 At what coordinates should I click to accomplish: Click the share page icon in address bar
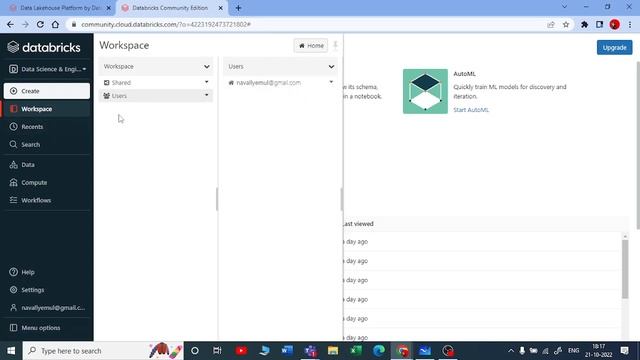click(551, 24)
